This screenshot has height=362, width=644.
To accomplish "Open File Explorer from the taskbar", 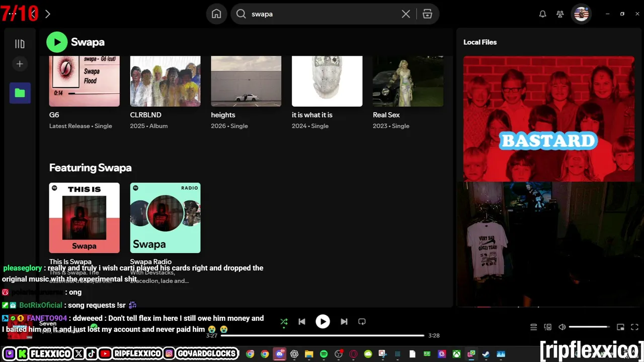I will tap(309, 354).
